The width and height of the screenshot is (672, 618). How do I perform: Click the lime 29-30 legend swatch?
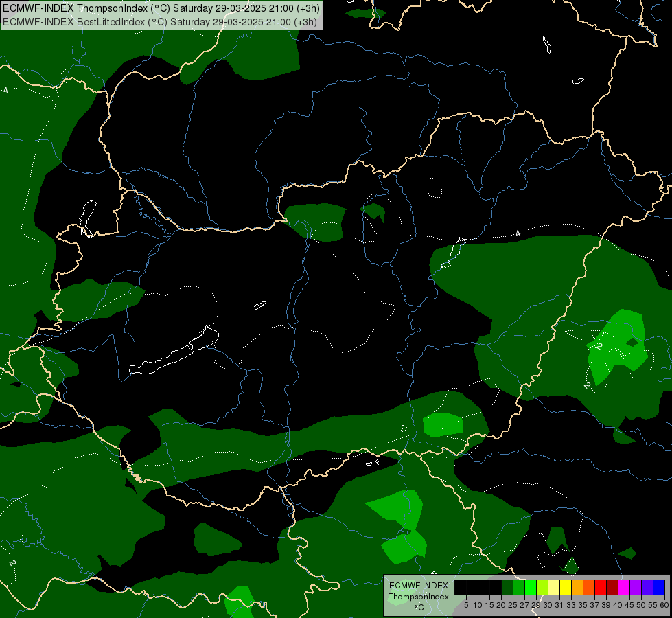tap(542, 587)
